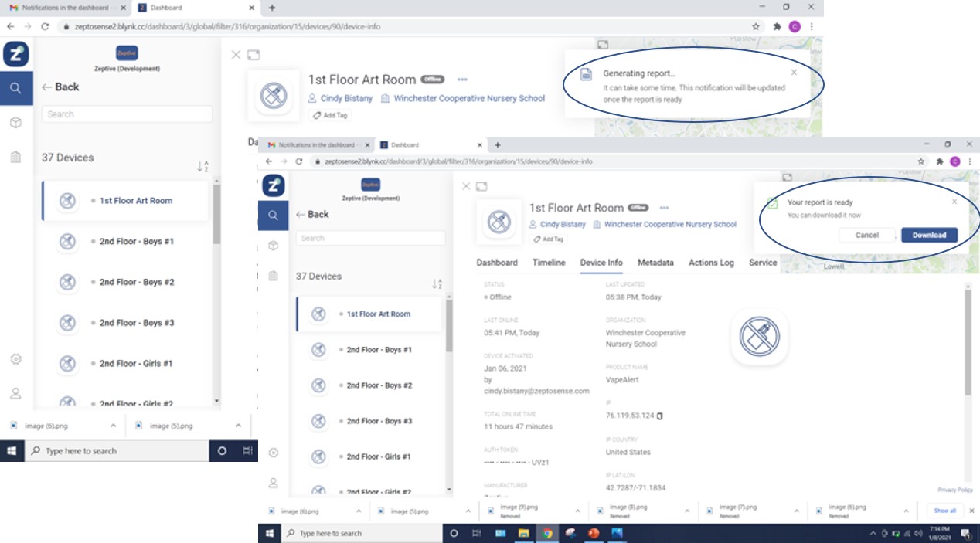
Task: Open the cube devices icon in front sidebar
Action: pyautogui.click(x=273, y=246)
